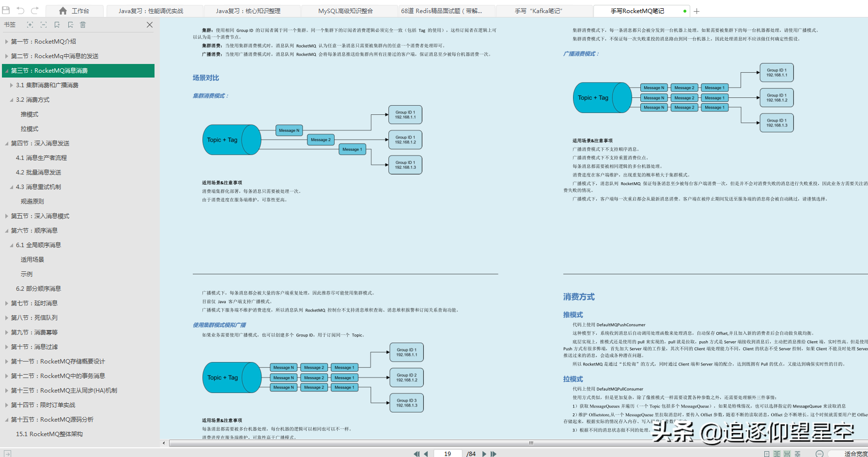Open 4.1 消息生产者流程 bookmark
The width and height of the screenshot is (868, 457).
click(41, 158)
